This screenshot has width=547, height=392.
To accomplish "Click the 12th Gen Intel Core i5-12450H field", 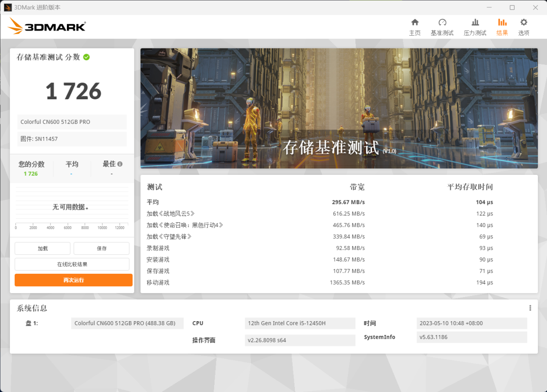I will click(x=300, y=323).
